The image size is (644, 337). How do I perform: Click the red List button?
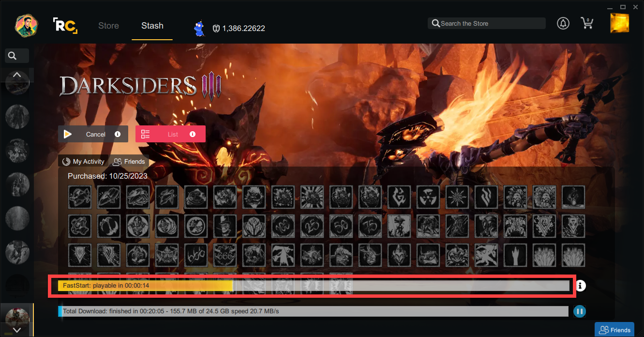click(x=170, y=134)
